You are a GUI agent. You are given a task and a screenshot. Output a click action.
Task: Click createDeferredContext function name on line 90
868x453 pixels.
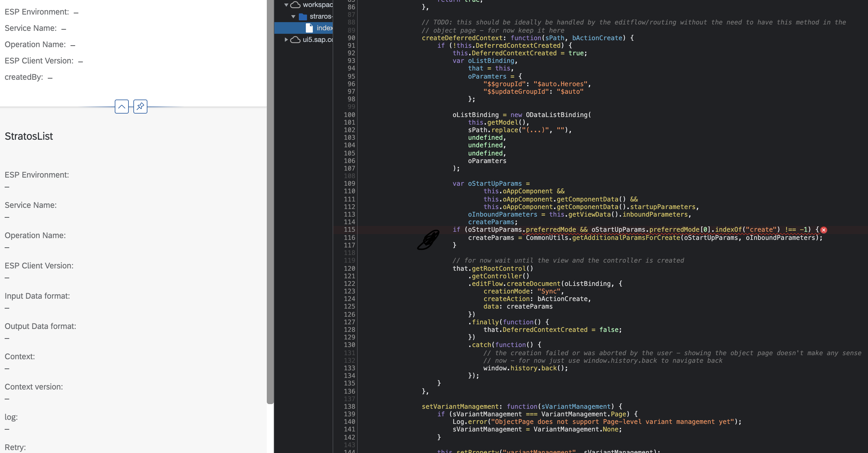tap(462, 38)
